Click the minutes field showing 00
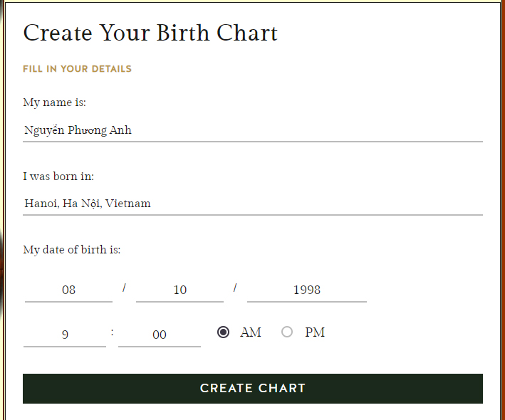 [x=159, y=335]
